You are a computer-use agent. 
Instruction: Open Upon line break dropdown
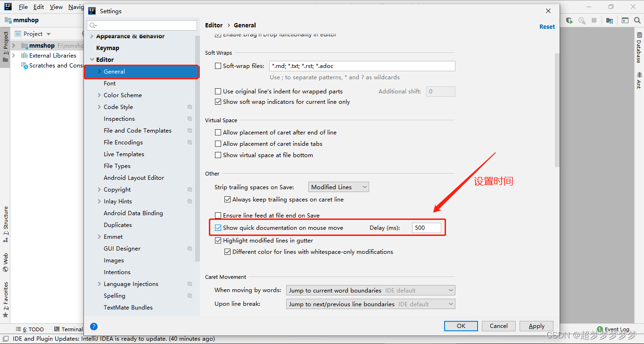[x=371, y=304]
